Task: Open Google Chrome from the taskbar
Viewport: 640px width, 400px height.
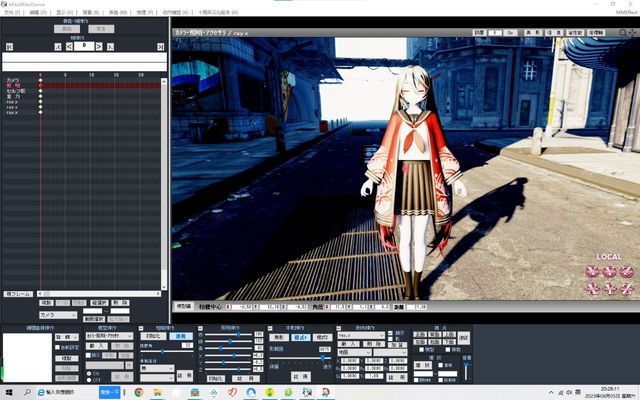Action: click(x=139, y=392)
